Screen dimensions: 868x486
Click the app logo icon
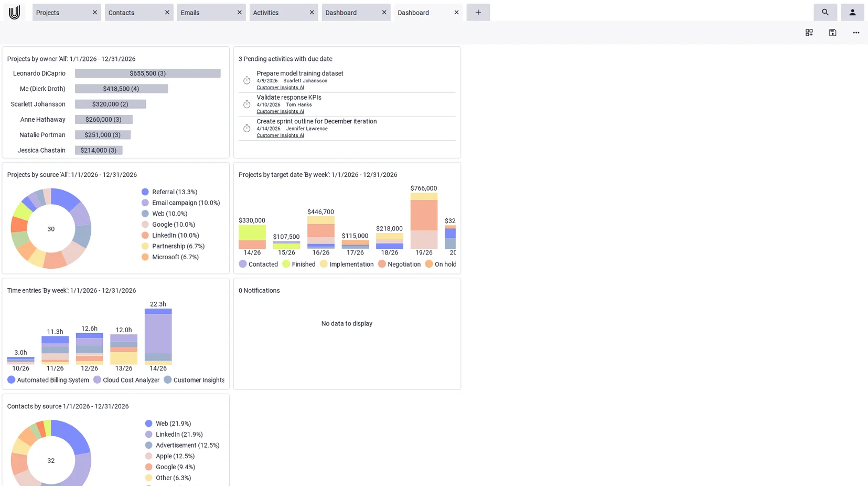point(14,12)
